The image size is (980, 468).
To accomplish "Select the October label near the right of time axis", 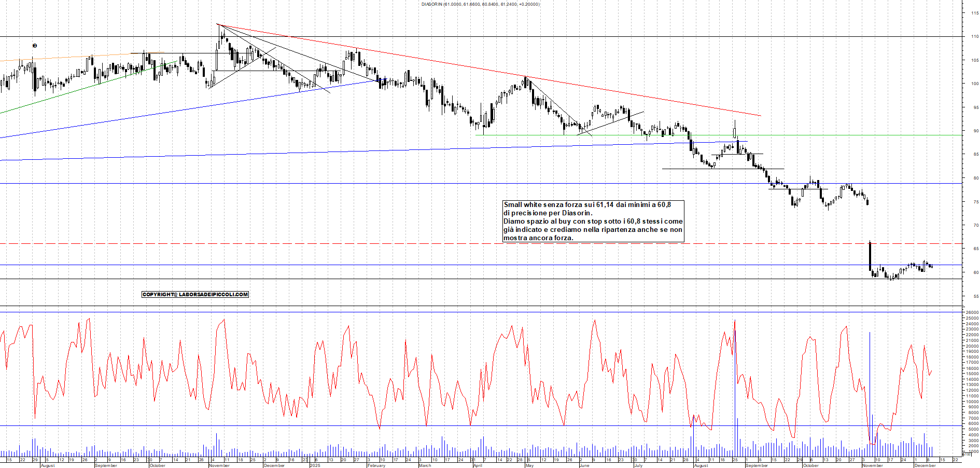I will 811,465.
